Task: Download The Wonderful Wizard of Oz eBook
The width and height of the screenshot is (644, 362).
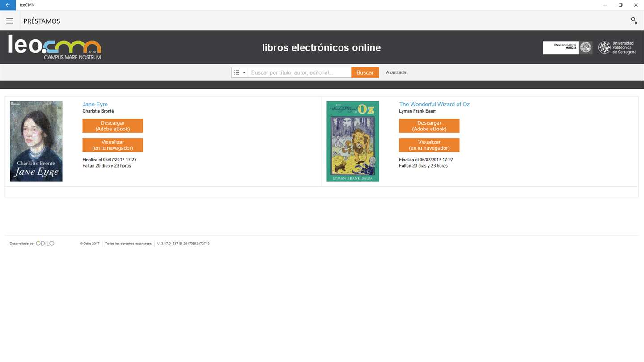Action: 429,126
